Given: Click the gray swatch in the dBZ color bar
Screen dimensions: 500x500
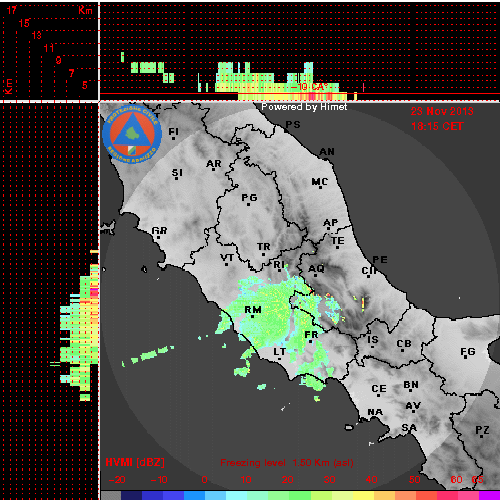Looking at the screenshot, I should 111,495.
